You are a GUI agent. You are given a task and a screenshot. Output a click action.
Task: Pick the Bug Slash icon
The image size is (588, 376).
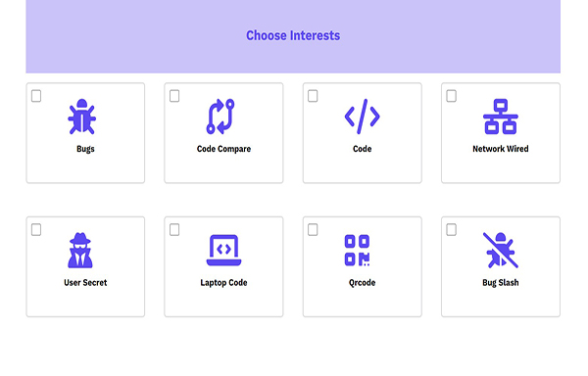coord(501,250)
